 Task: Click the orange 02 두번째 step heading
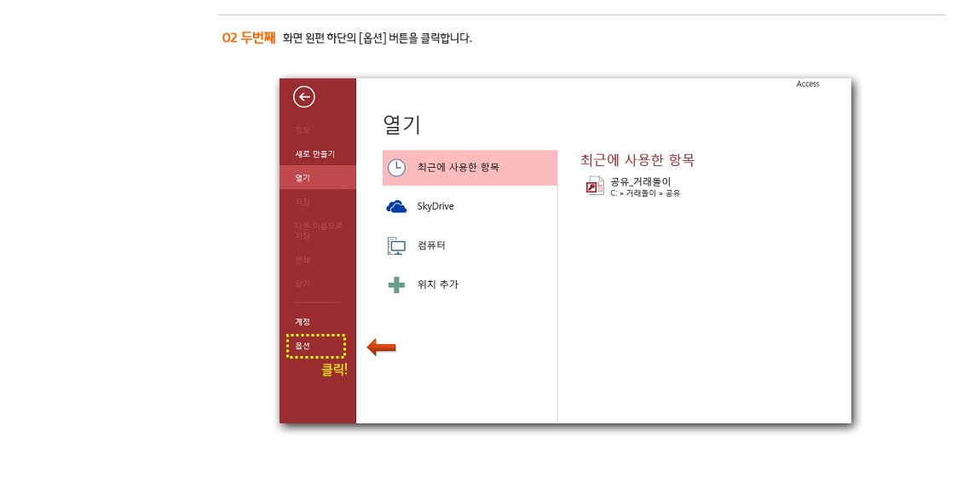[249, 37]
